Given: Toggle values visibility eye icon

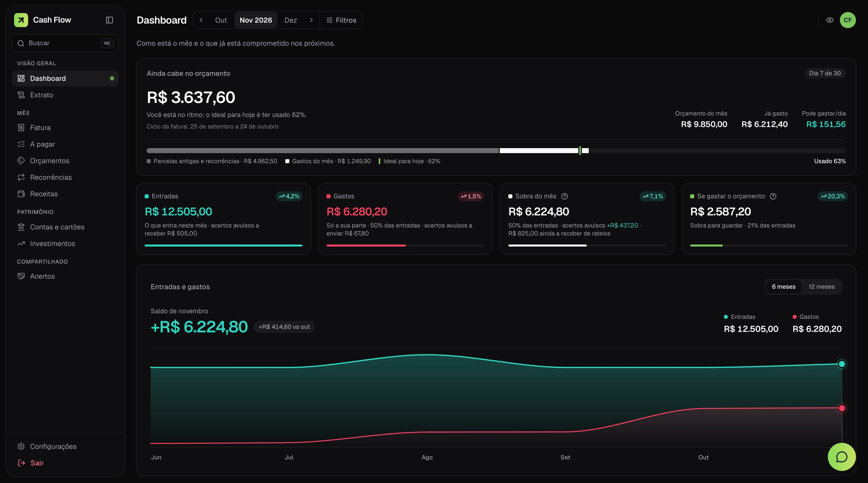Looking at the screenshot, I should 830,20.
